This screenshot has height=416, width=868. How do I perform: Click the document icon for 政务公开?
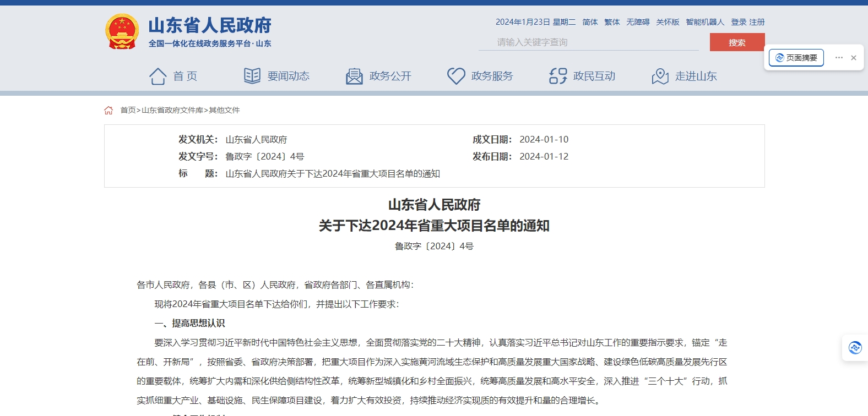coord(354,76)
